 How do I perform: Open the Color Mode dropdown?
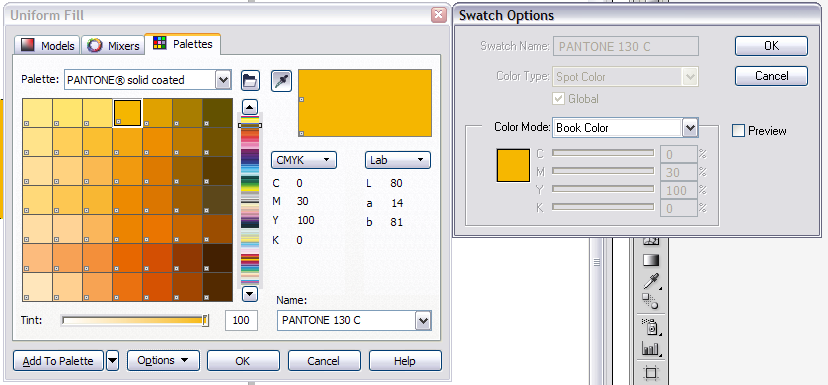coord(690,128)
